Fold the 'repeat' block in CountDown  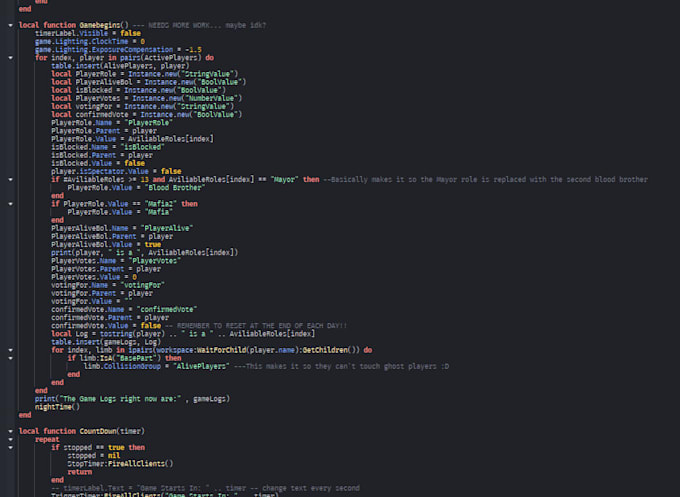click(x=10, y=439)
